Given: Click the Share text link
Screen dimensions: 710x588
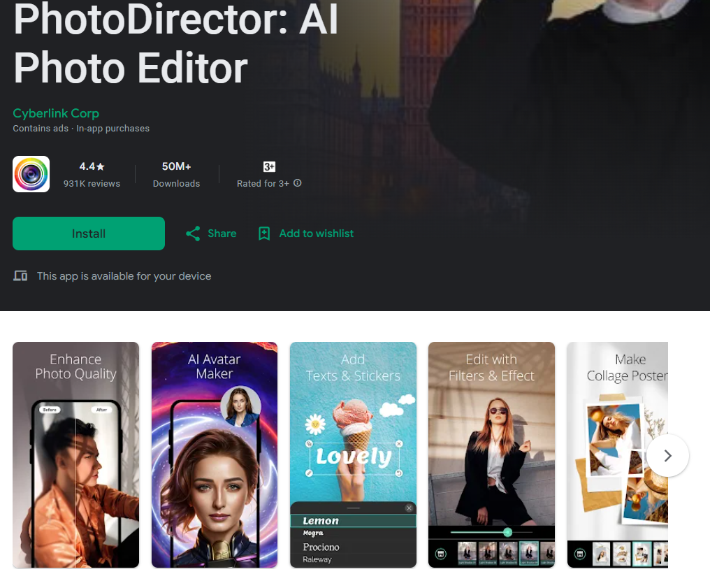Looking at the screenshot, I should point(222,234).
